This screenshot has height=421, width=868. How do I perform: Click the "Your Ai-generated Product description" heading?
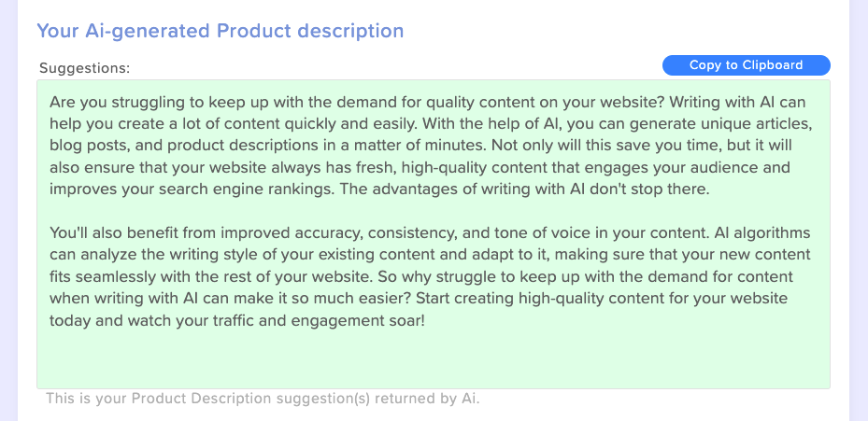click(221, 31)
